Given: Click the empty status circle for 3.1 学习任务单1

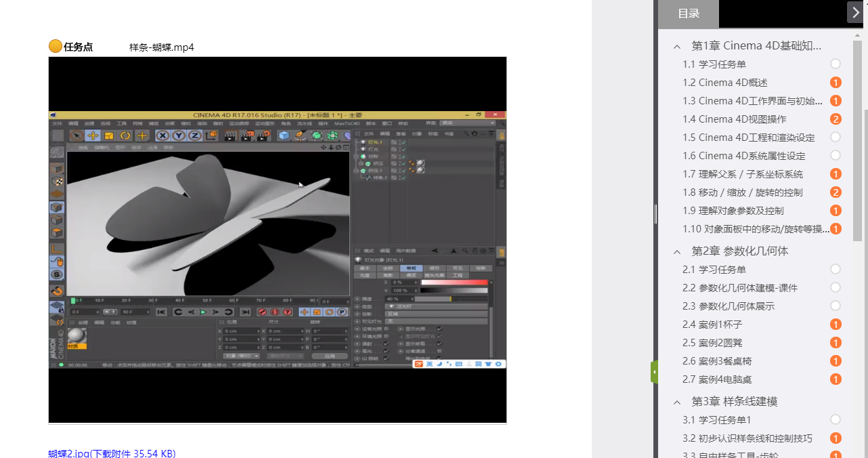Looking at the screenshot, I should click(836, 420).
